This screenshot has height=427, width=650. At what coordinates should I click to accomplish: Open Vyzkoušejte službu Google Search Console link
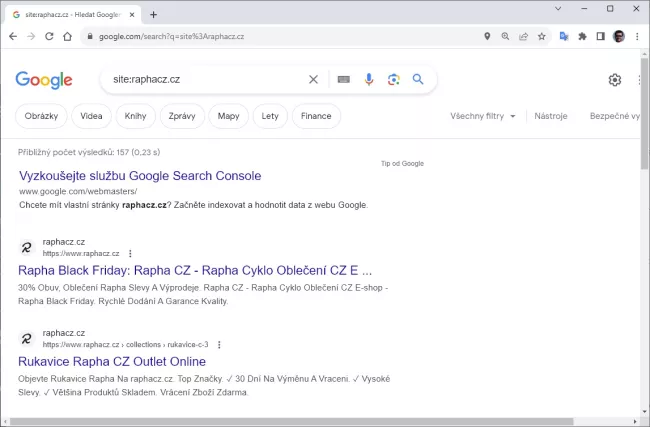pos(140,176)
